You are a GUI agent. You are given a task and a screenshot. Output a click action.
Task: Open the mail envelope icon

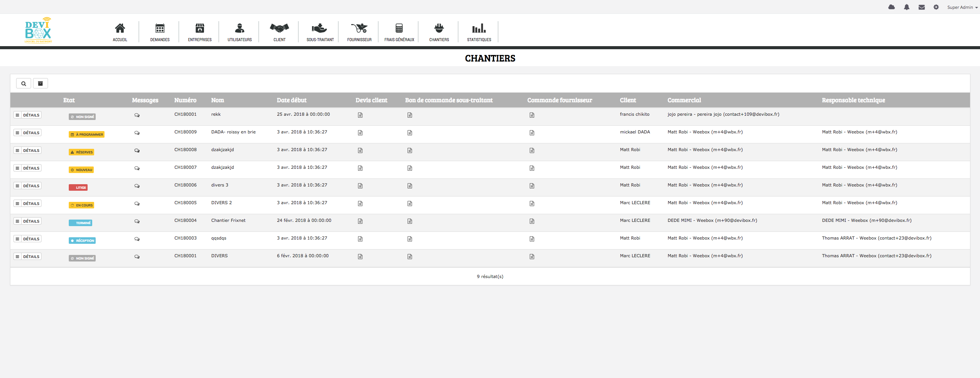coord(922,7)
